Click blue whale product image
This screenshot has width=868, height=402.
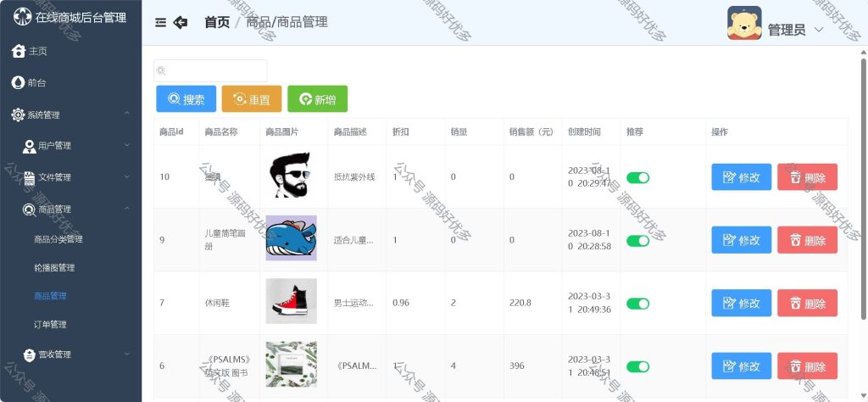tap(292, 238)
